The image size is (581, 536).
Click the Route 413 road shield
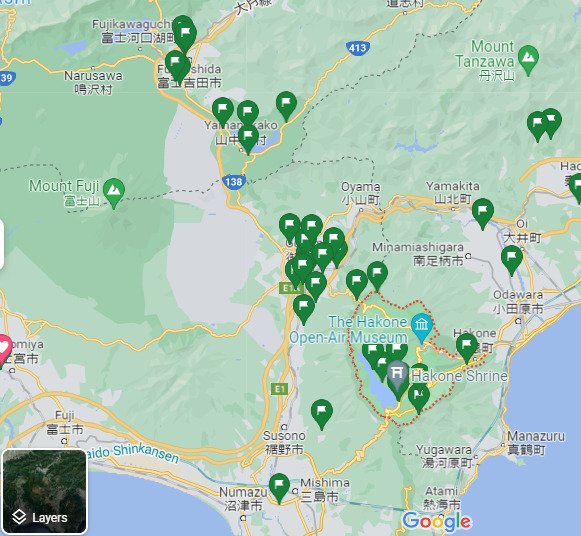click(358, 48)
